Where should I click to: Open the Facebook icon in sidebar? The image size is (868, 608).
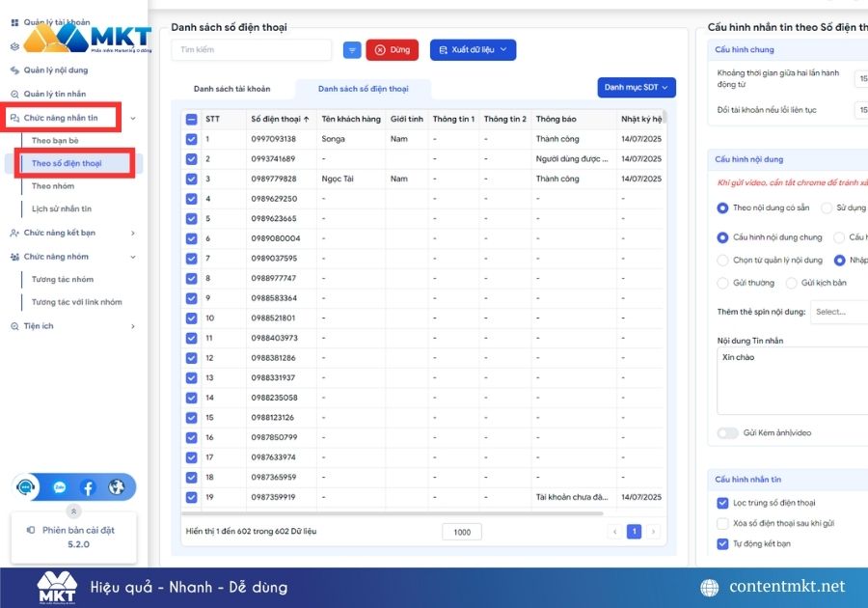click(x=88, y=487)
